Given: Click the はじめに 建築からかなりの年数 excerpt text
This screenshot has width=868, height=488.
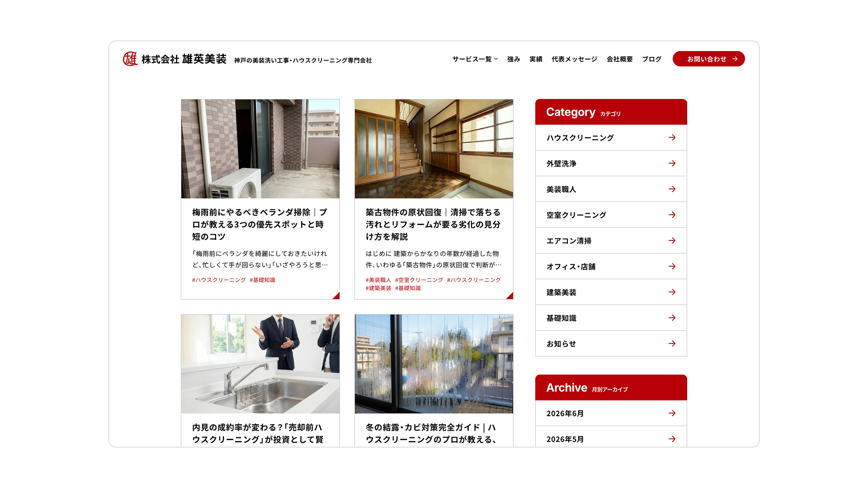Looking at the screenshot, I should click(x=434, y=259).
